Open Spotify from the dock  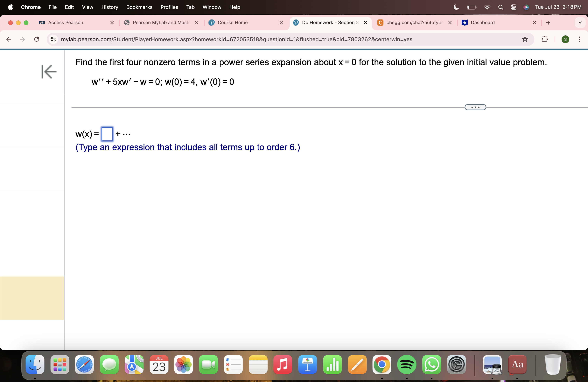coord(406,365)
